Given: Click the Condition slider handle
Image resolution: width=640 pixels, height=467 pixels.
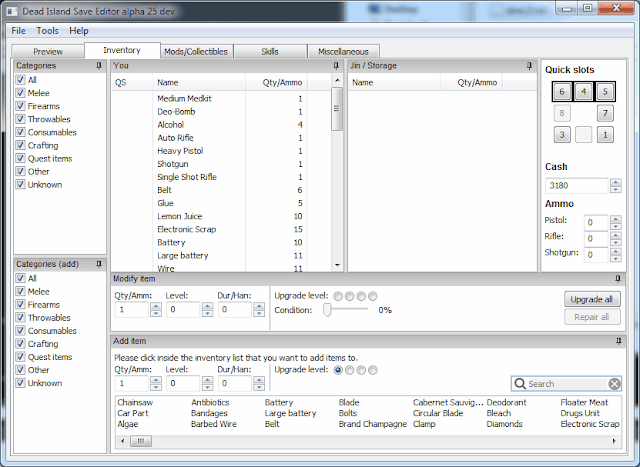Looking at the screenshot, I should [326, 310].
